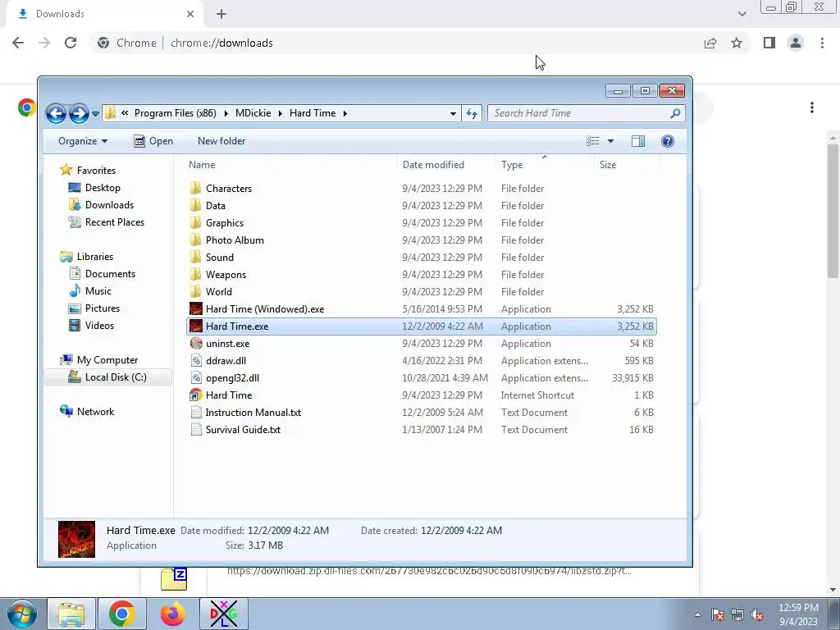Viewport: 840px width, 630px height.
Task: Bookmark this tab with star icon
Action: [x=737, y=43]
